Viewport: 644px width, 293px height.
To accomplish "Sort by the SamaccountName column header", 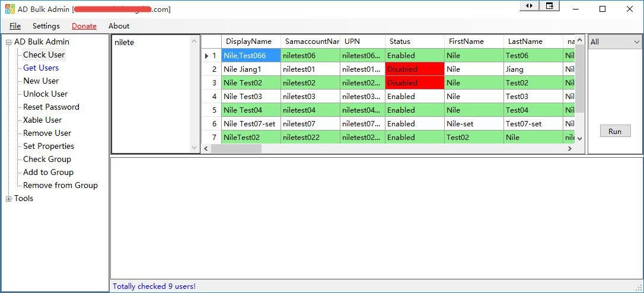I will click(310, 42).
